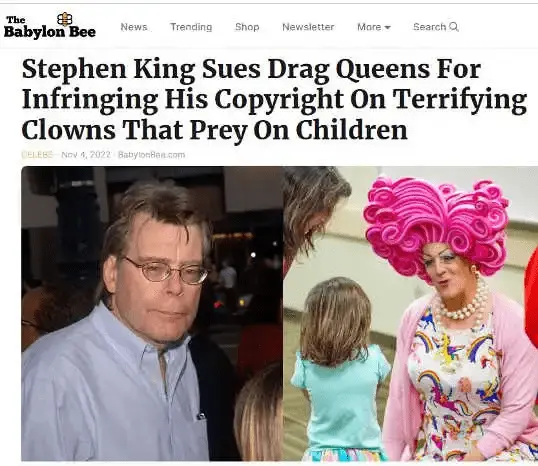Click the pearl necklace in the right photo
Image resolution: width=538 pixels, height=466 pixels.
pos(461,302)
